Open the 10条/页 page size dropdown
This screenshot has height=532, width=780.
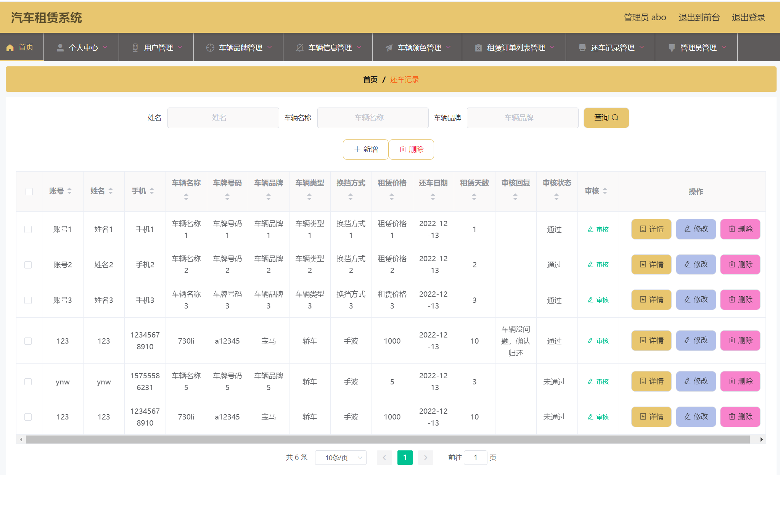click(x=341, y=458)
